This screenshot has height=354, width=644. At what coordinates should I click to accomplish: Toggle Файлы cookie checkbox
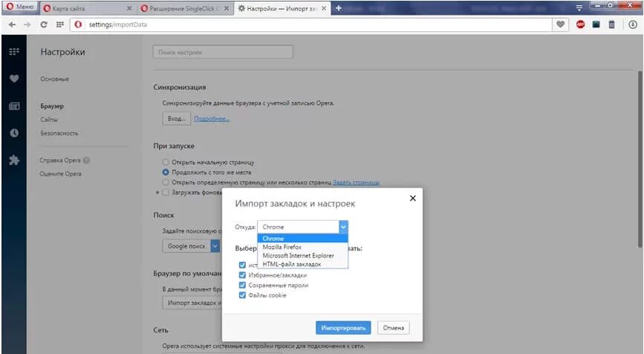(x=242, y=295)
